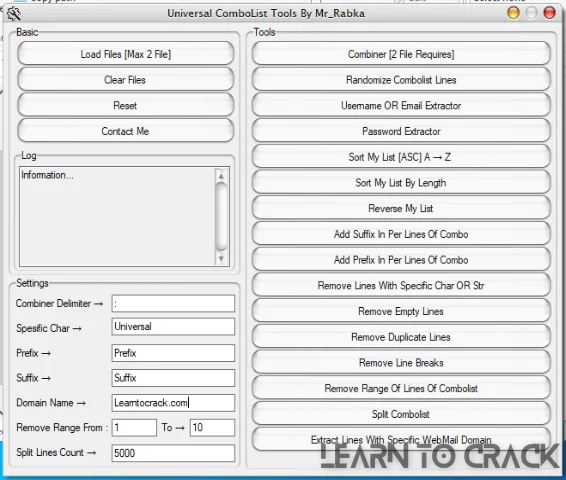This screenshot has height=480, width=566.
Task: Click the Remove Range From field
Action: coord(134,428)
